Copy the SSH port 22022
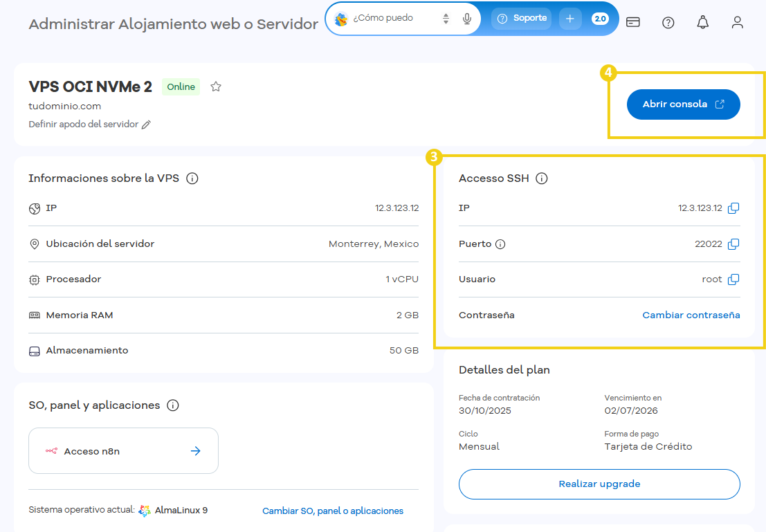Image resolution: width=766 pixels, height=532 pixels. click(x=733, y=244)
